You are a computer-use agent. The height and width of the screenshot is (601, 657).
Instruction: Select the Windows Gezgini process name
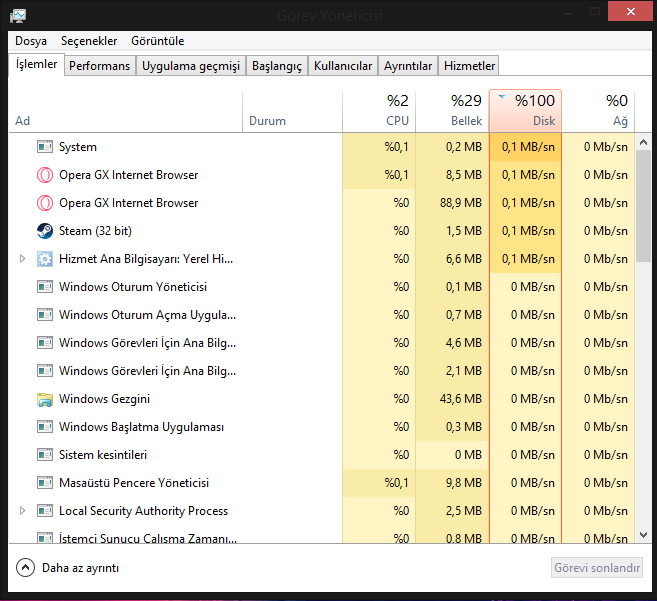(104, 399)
